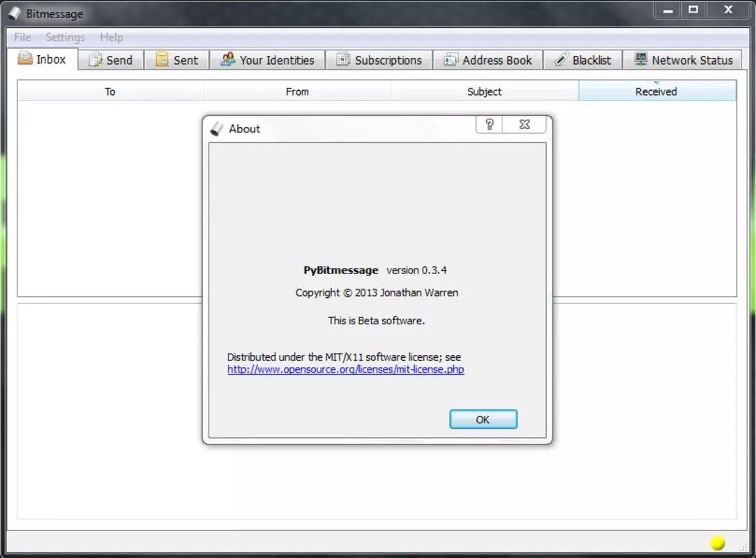Open the Network Status tab label
Screen dimensions: 756x558
pos(693,60)
